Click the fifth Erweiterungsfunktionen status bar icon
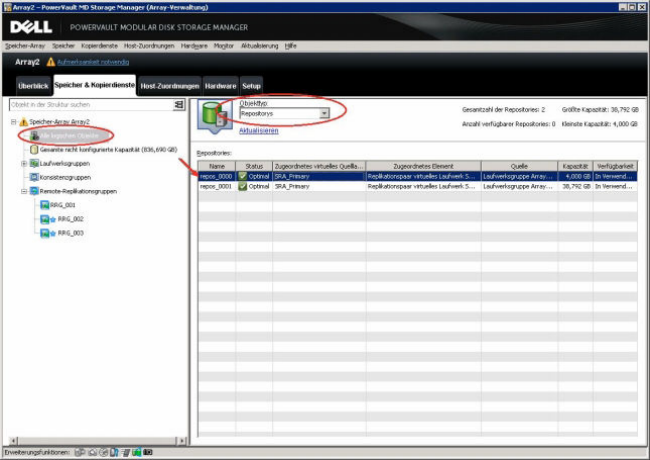The width and height of the screenshot is (650, 460). pos(125,452)
